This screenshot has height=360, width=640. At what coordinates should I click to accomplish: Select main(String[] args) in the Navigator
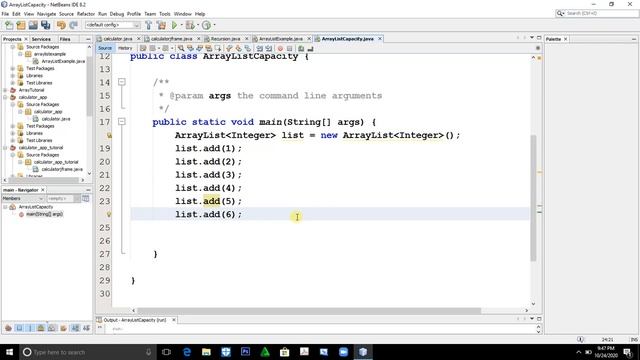[44, 214]
